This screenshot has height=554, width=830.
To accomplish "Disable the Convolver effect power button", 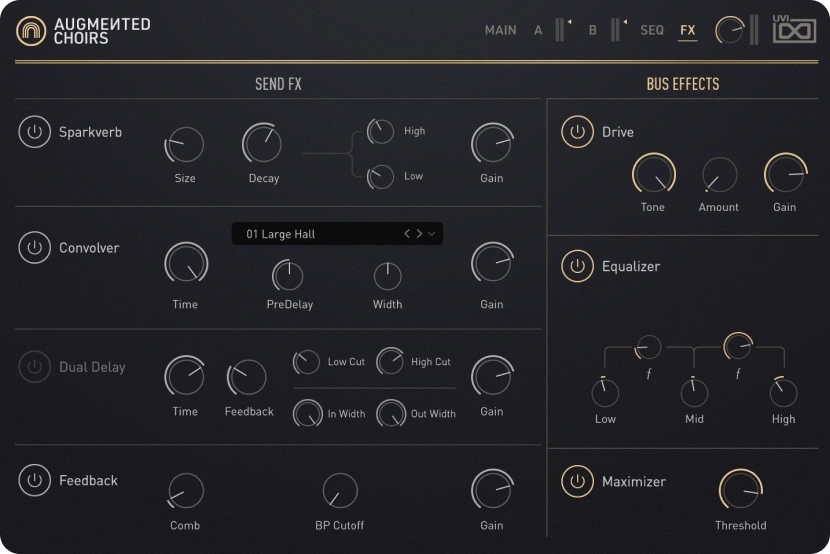I will 35,248.
